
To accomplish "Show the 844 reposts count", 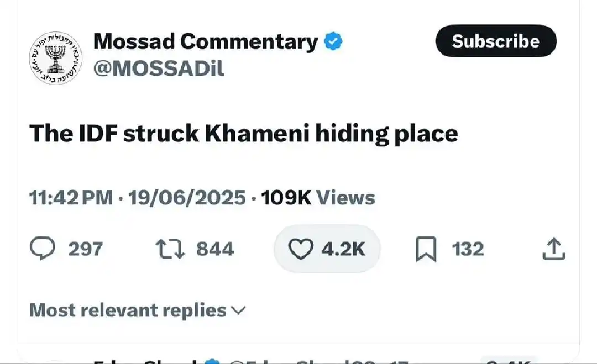I will (215, 249).
